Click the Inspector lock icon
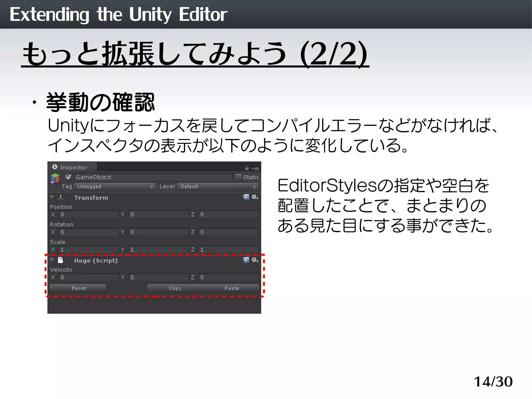532x399 pixels. click(247, 168)
